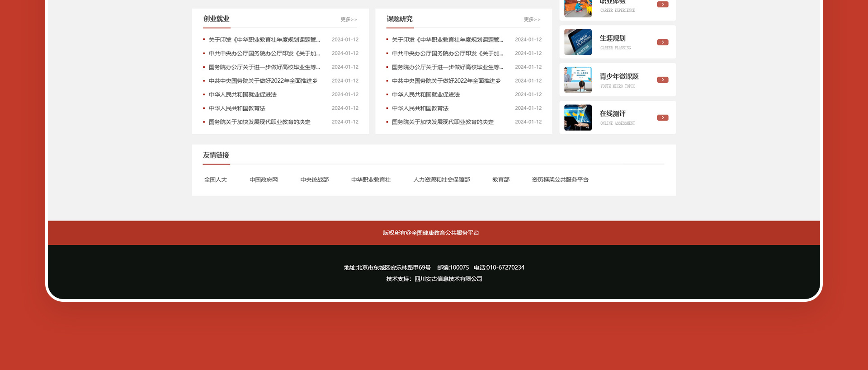Select the 课题研究 section heading
This screenshot has height=370, width=868.
click(399, 19)
